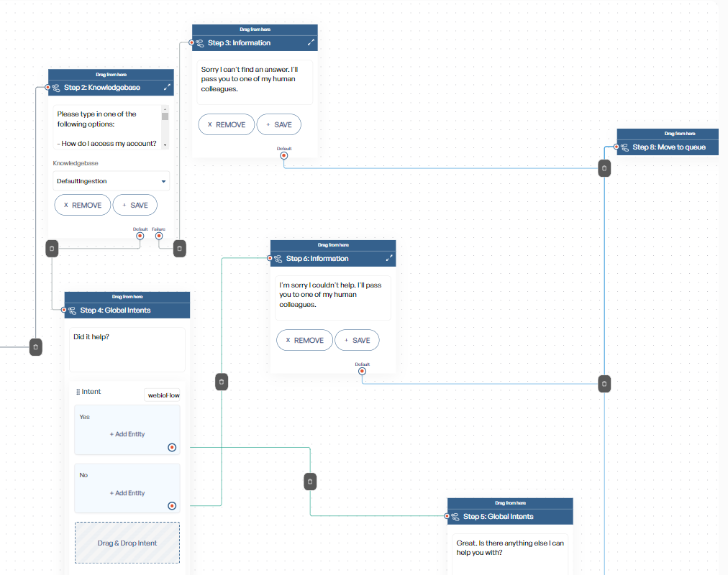Click Step 2 Failure output connector
This screenshot has width=728, height=575.
point(159,236)
